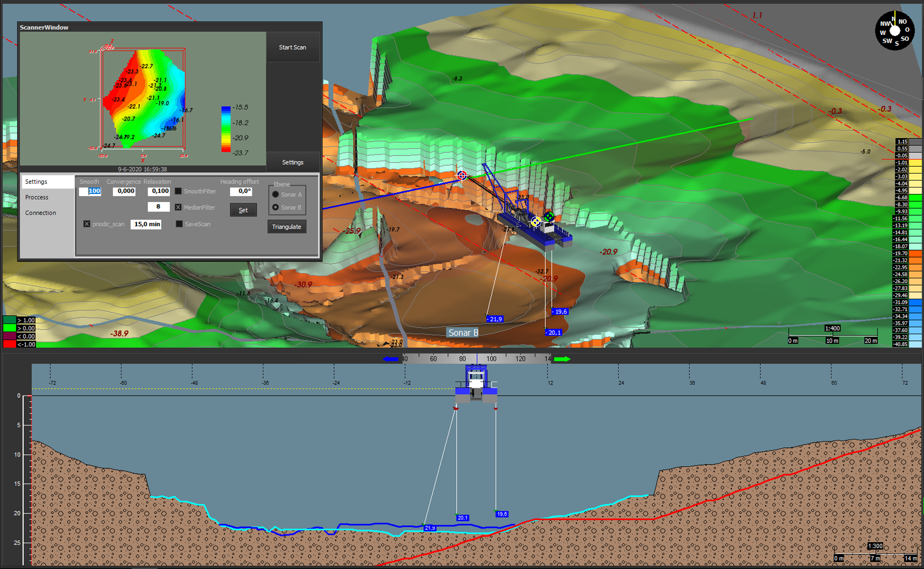Select the Sonar A radio button
Screen dimensions: 924x569
(275, 195)
